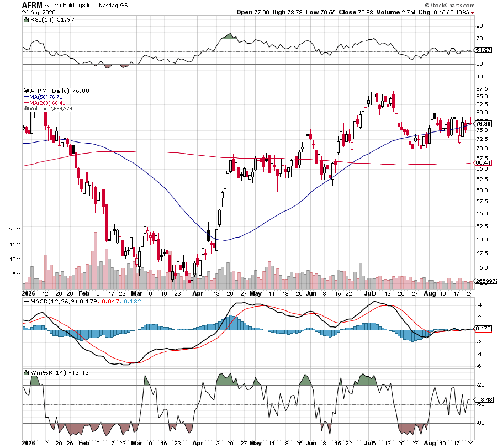Click the -43.43 Williams %R tag on right axis
The width and height of the screenshot is (497, 448).
click(484, 400)
